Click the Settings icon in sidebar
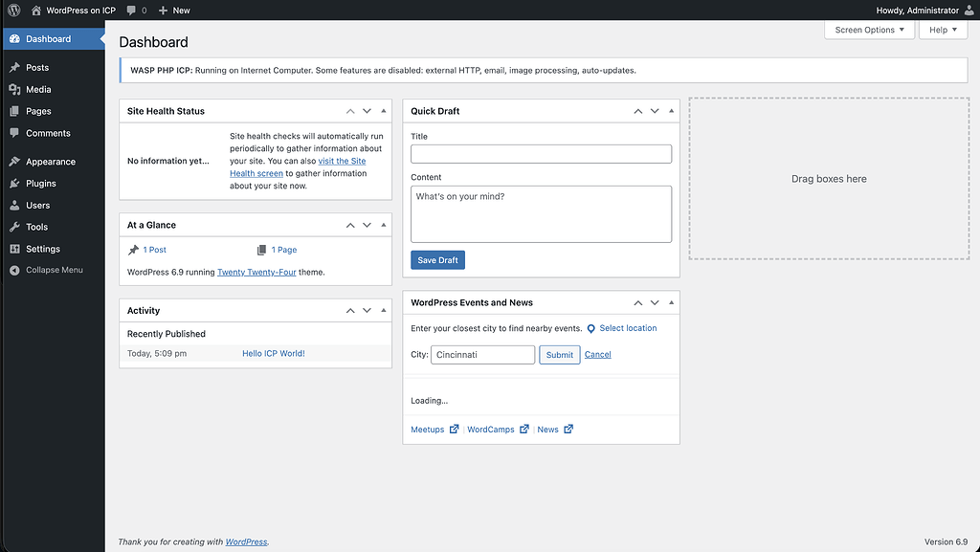The width and height of the screenshot is (980, 552). pos(14,249)
